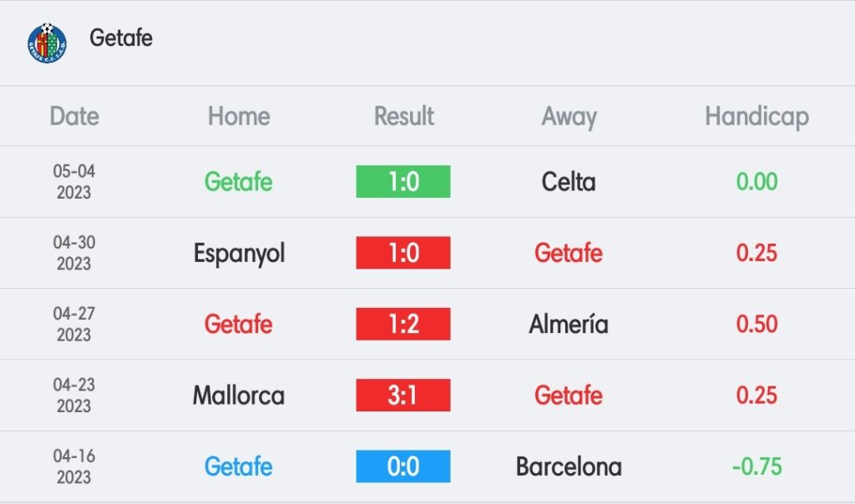This screenshot has width=855, height=504.
Task: Select the Barcelona away team name
Action: [x=569, y=466]
